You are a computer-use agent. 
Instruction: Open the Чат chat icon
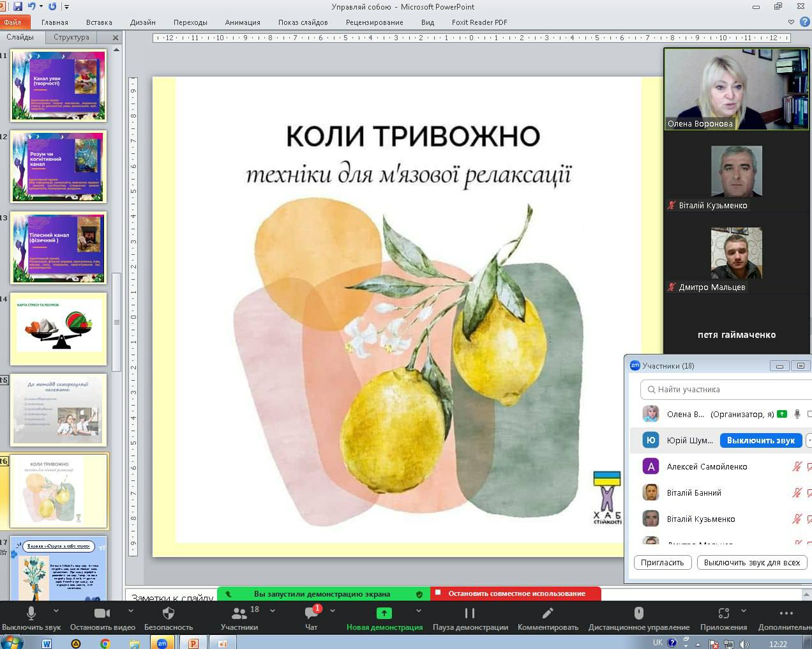click(x=312, y=613)
